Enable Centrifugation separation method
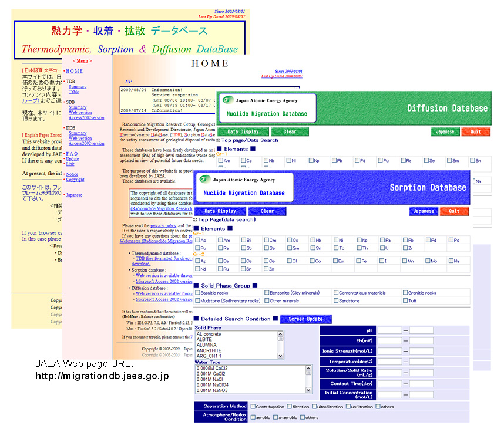 click(253, 407)
